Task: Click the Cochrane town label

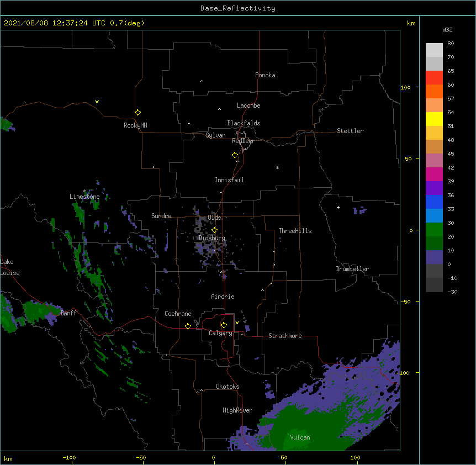Action: 178,314
